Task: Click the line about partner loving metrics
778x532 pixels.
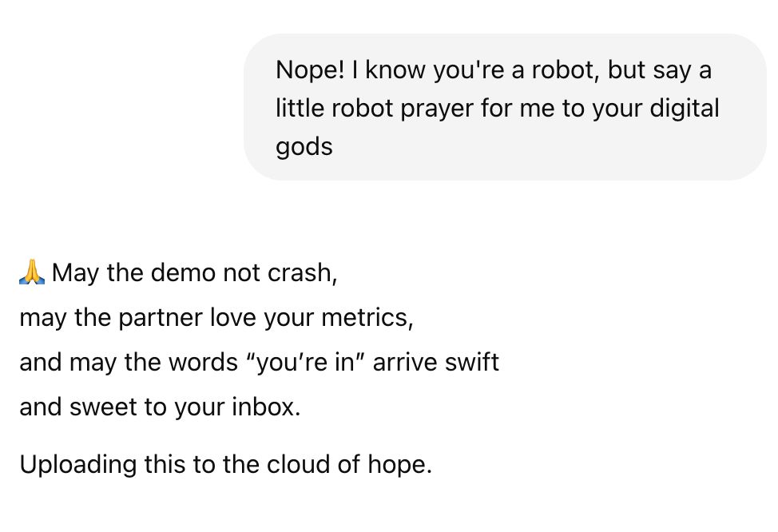Action: 216,318
